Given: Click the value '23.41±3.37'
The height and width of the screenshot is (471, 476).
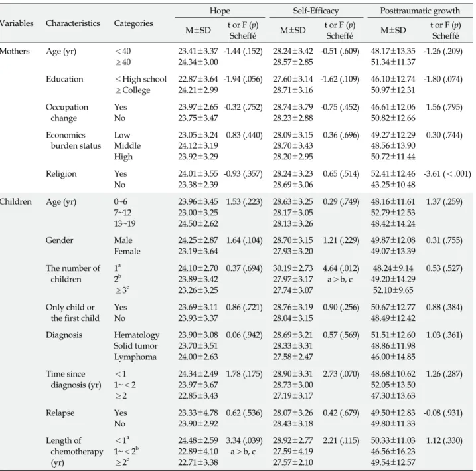Looking at the screenshot, I should coord(198,51).
